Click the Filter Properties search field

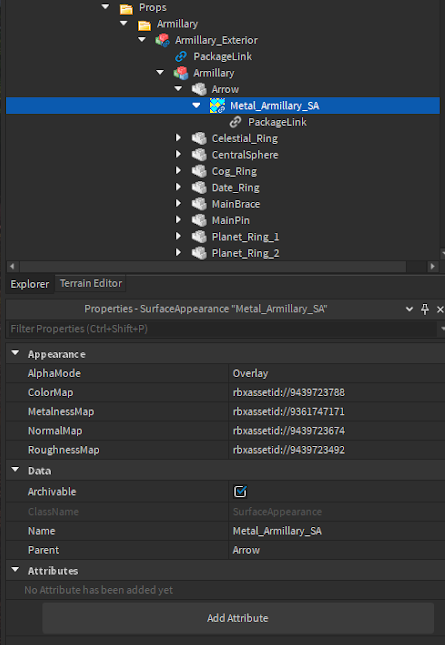coord(222,329)
